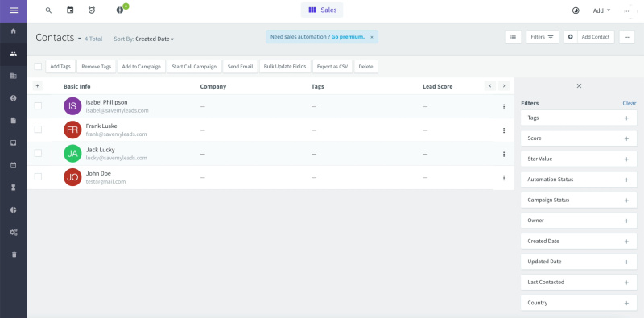This screenshot has width=644, height=318.
Task: Open John Doe row actions menu
Action: tap(504, 178)
